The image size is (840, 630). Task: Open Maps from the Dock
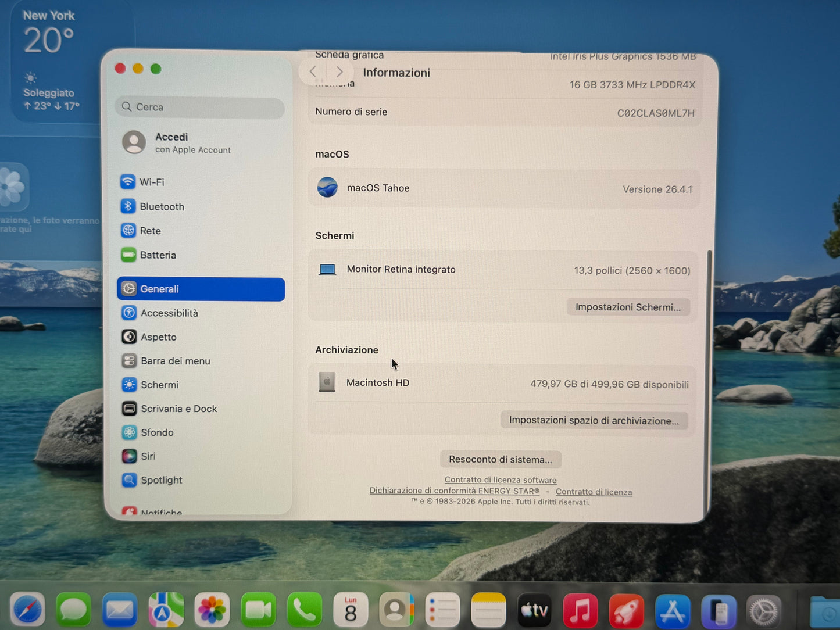(166, 610)
